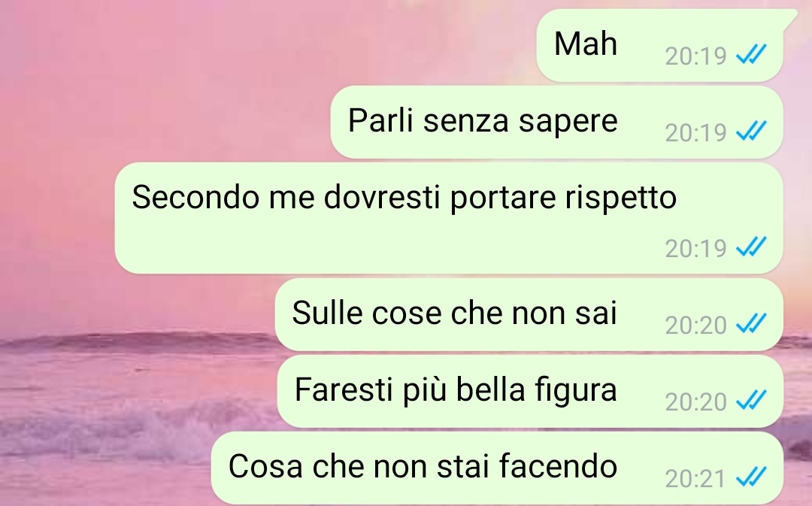This screenshot has width=812, height=506.
Task: Click the 20:20 timestamp on "Sulle cose" message
Action: tap(696, 326)
